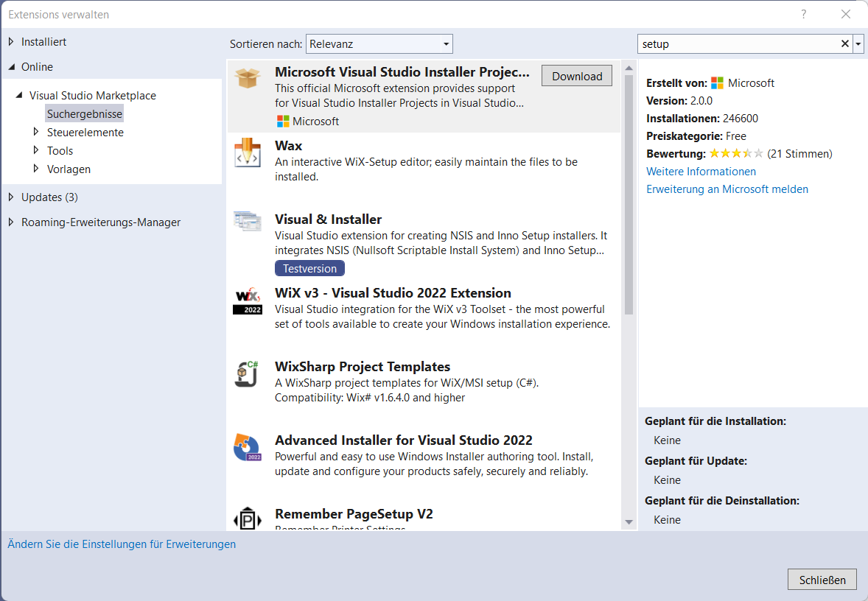The height and width of the screenshot is (601, 868).
Task: Select Steuerelemente in the tree
Action: (x=85, y=133)
